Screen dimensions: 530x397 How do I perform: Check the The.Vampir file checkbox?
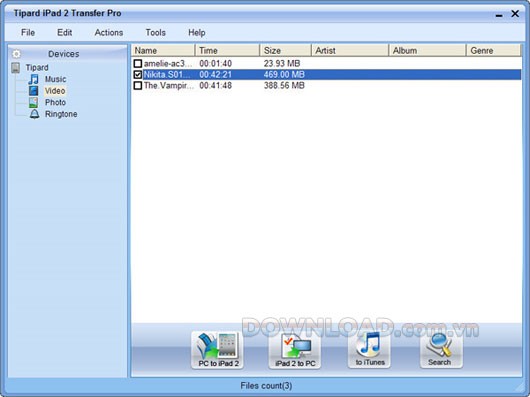click(138, 85)
